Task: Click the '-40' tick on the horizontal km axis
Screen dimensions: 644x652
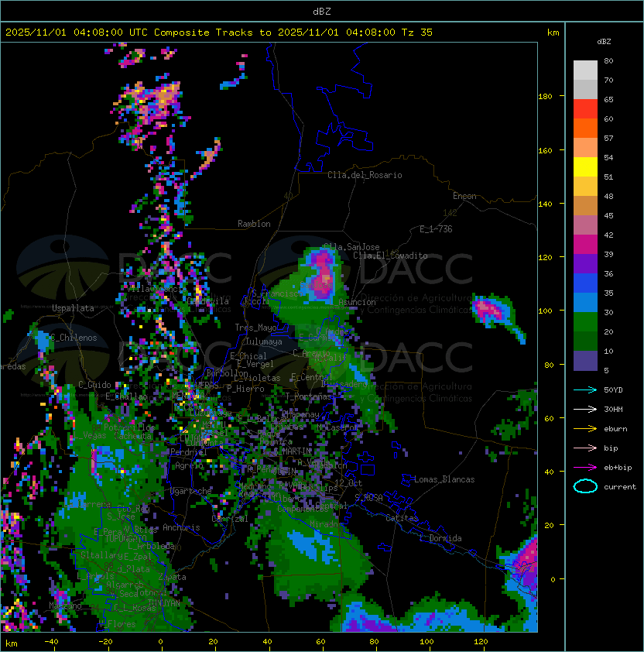Action: point(52,642)
